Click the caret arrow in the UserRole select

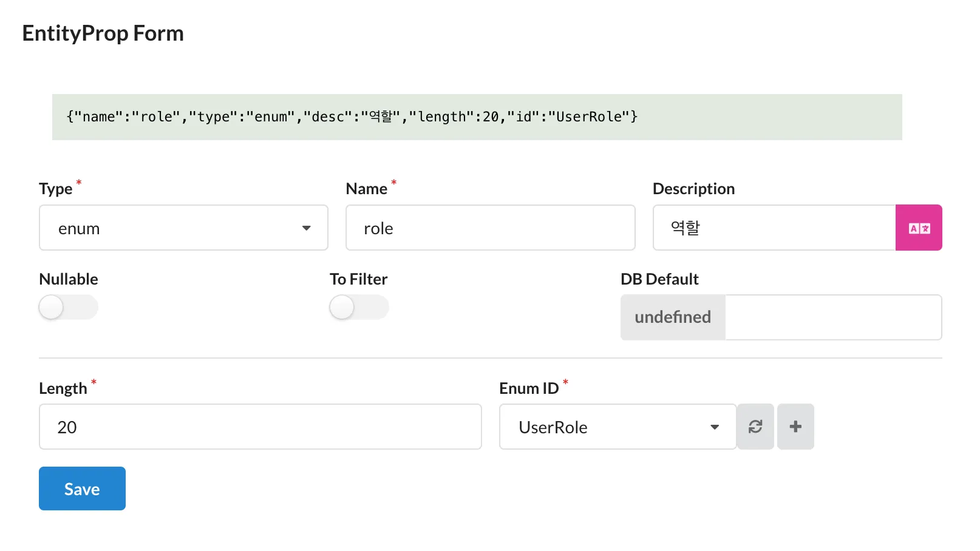point(714,427)
